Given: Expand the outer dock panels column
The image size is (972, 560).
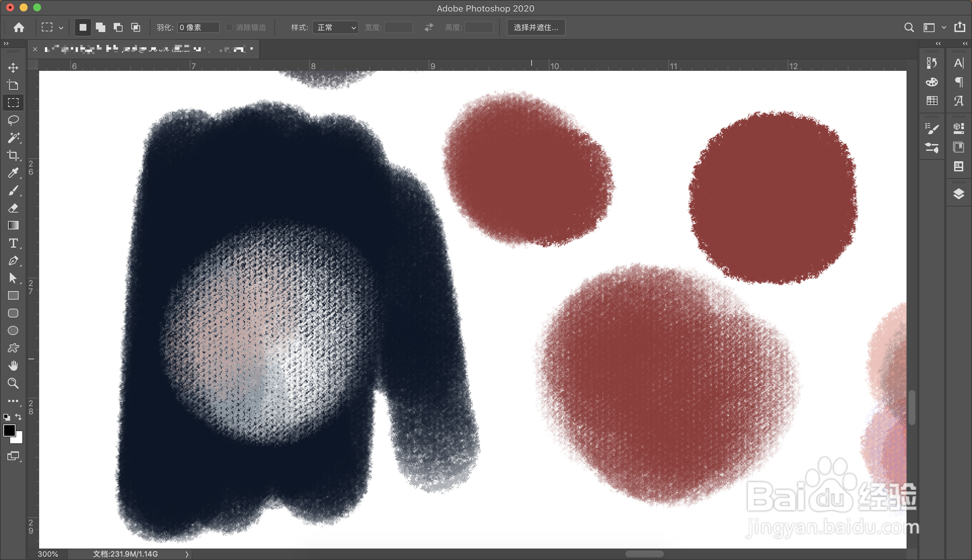Looking at the screenshot, I should 965,44.
